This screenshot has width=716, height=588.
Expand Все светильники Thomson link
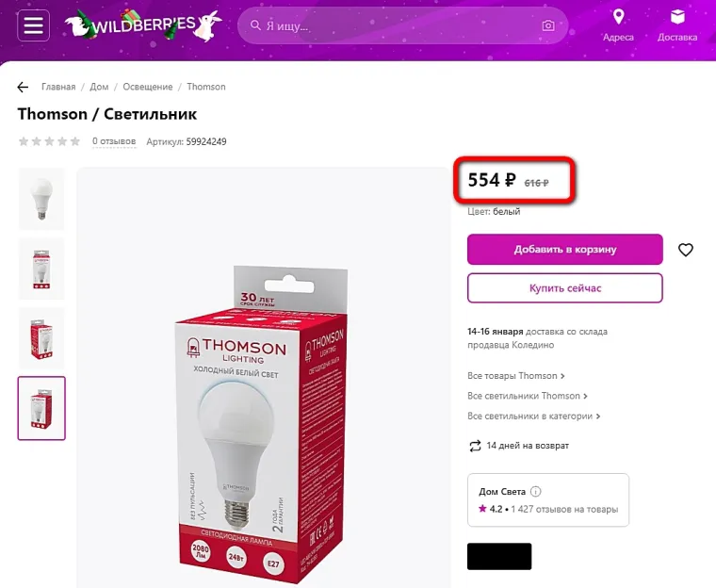point(528,396)
